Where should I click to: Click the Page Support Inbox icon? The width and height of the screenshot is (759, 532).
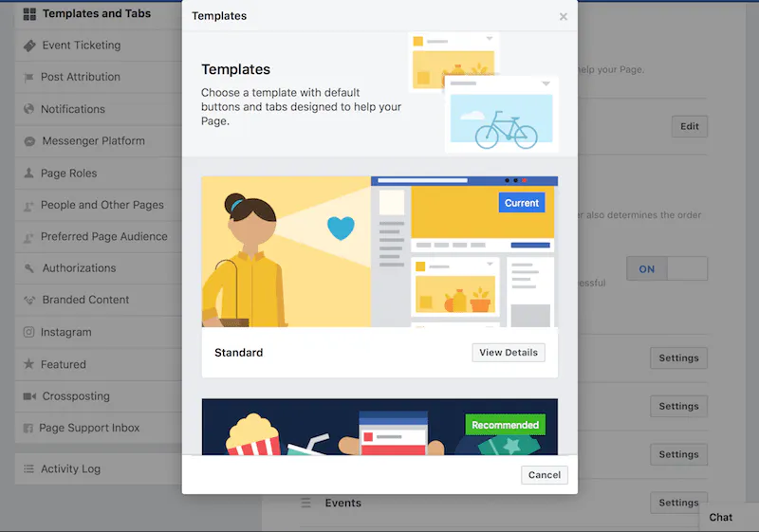(x=28, y=428)
